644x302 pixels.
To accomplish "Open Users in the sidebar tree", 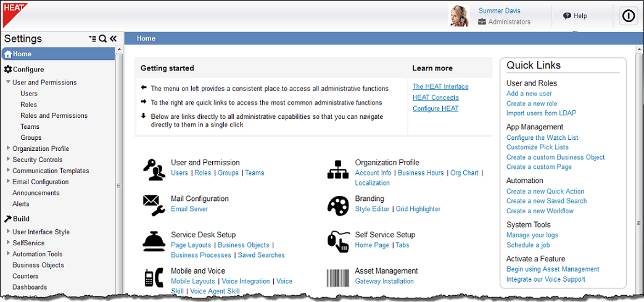I will pyautogui.click(x=29, y=94).
